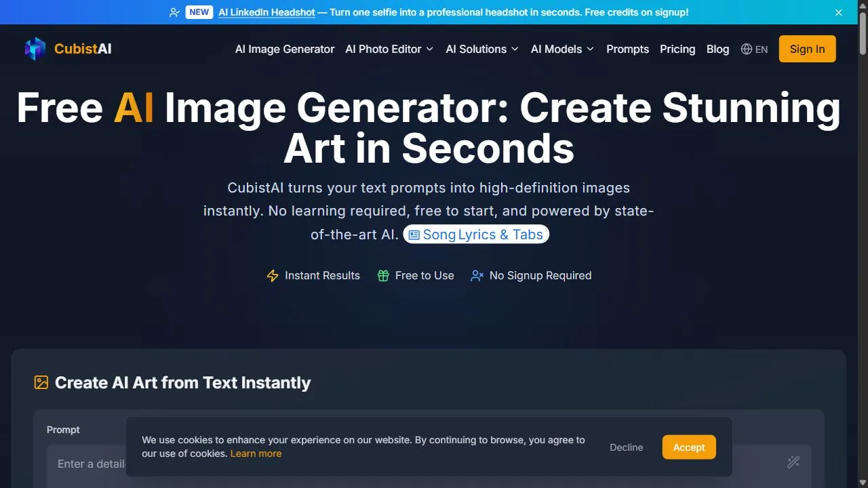Click the No Signup Required user icon

477,276
